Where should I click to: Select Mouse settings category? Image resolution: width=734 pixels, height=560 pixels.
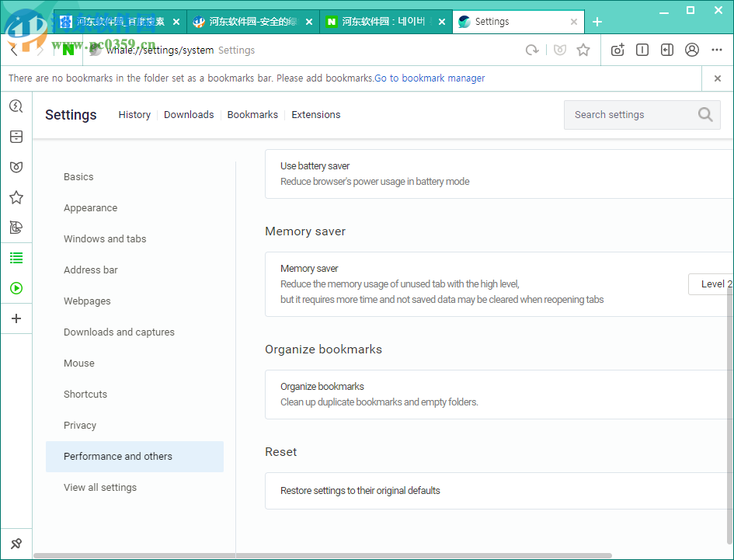click(x=135, y=363)
